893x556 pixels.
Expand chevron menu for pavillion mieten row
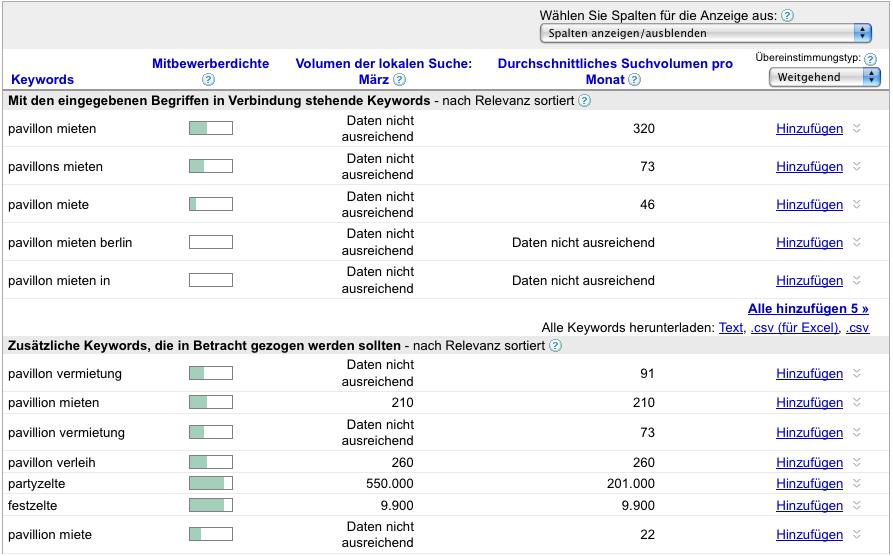tap(857, 402)
